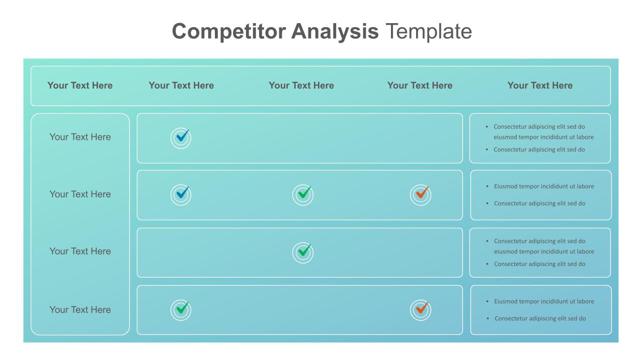Click the green checkmark icon in the third row
This screenshot has width=644, height=362.
[303, 252]
